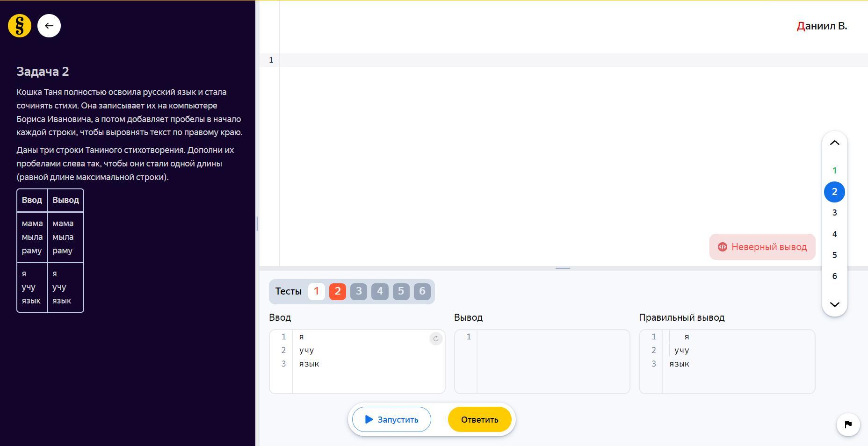Click the Ввод column header in example table
Image resolution: width=868 pixels, height=446 pixels.
(x=32, y=200)
